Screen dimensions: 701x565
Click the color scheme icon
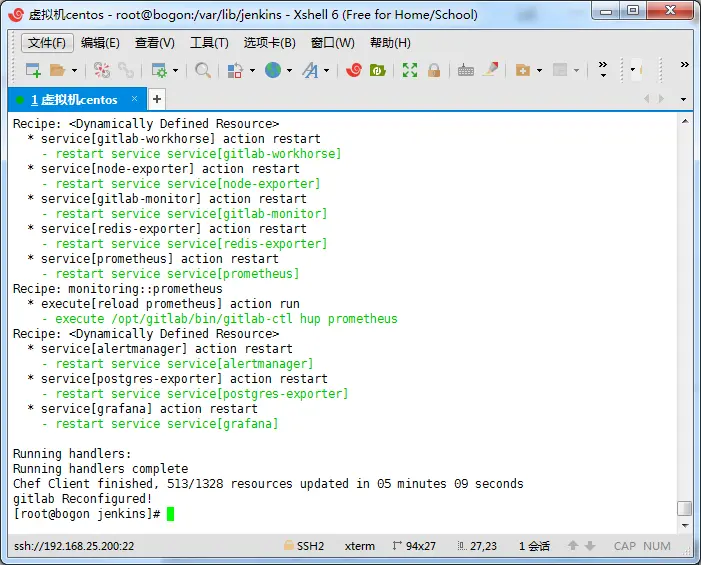point(235,70)
